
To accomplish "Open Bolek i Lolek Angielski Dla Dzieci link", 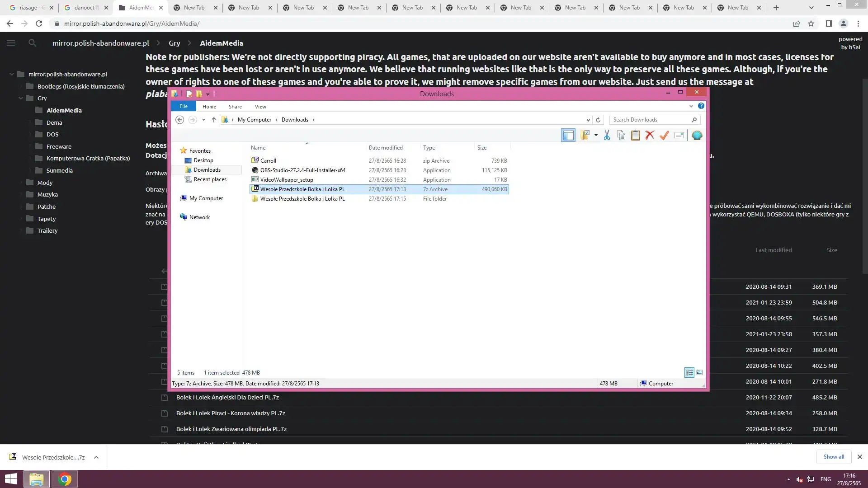I will 227,398.
